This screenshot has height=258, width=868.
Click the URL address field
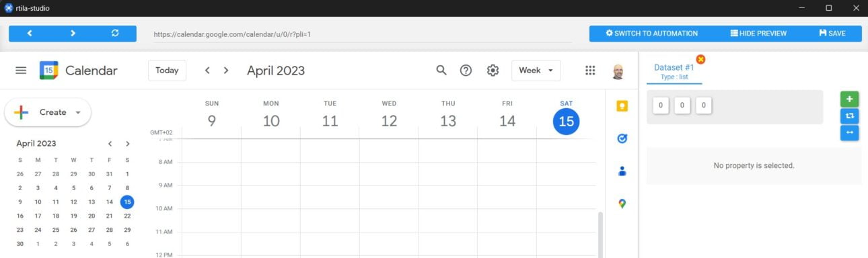coord(363,34)
